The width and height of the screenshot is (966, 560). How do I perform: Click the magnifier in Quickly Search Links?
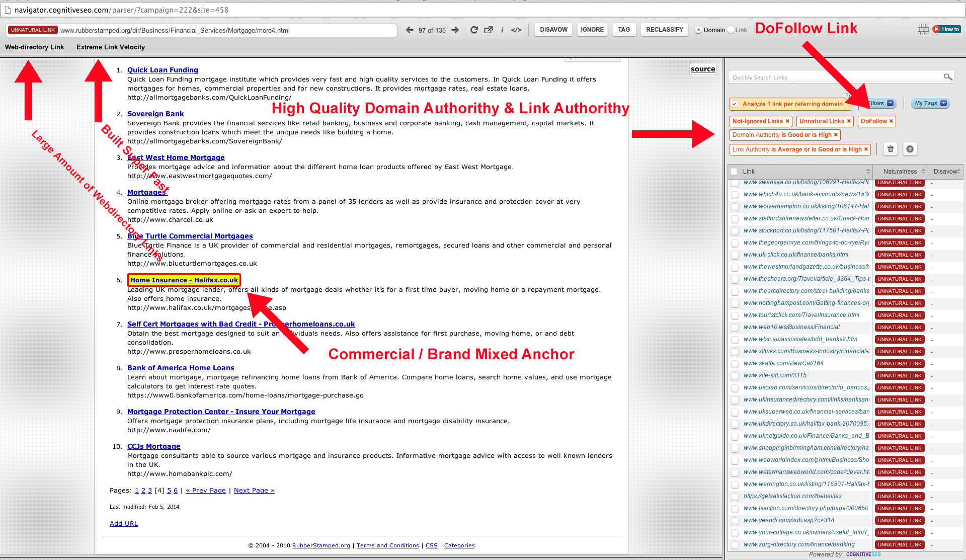(948, 77)
